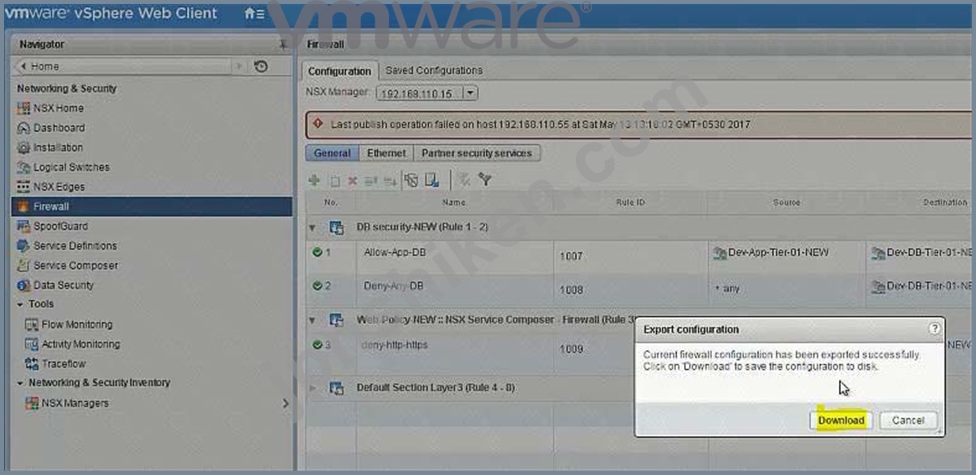Select Partner security services tab
The width and height of the screenshot is (976, 475).
point(477,153)
